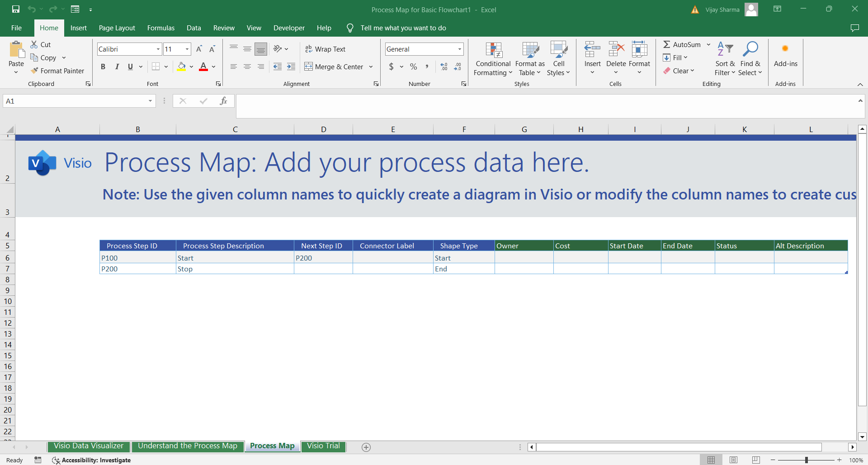The image size is (868, 465).
Task: Open the Sort & Filter menu
Action: point(725,59)
